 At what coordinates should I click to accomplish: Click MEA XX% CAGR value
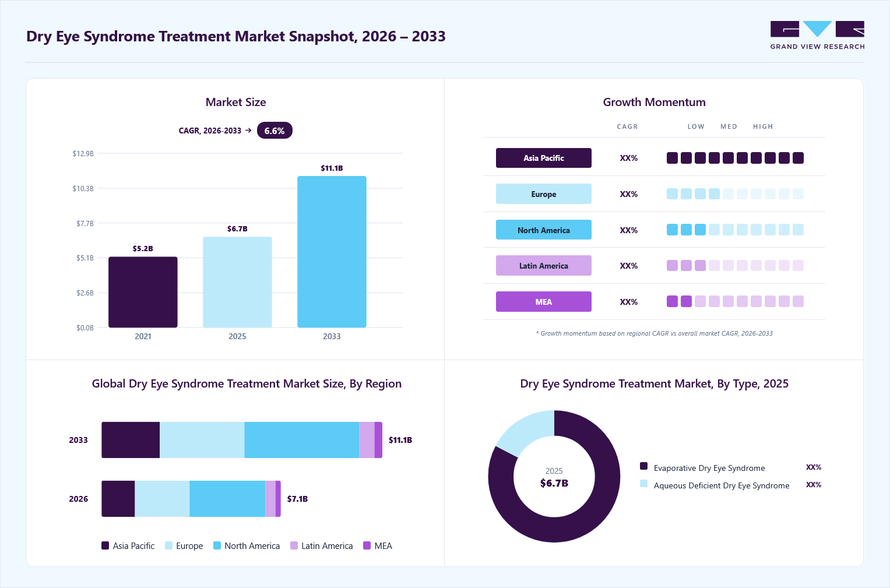[628, 302]
